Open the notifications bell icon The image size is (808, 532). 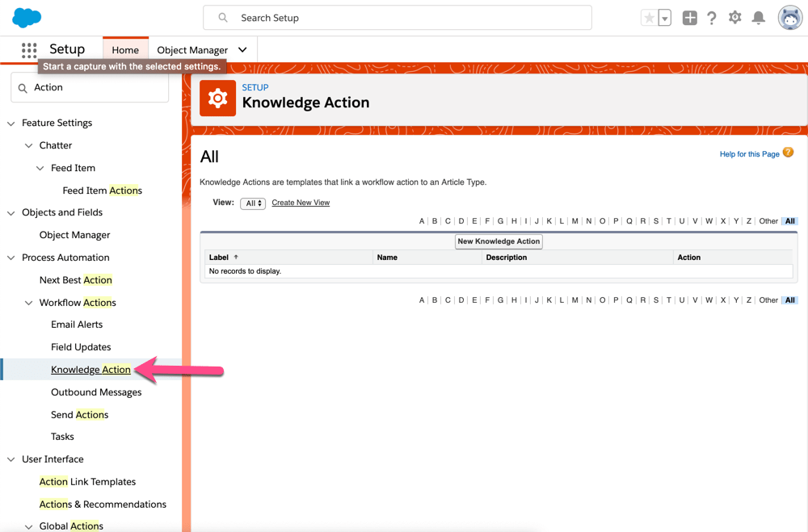click(x=759, y=18)
